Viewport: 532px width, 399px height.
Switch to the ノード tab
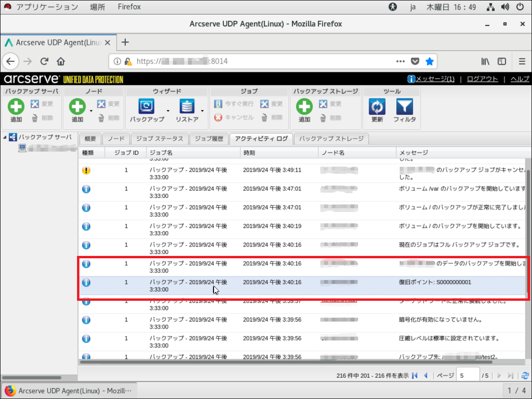[116, 139]
